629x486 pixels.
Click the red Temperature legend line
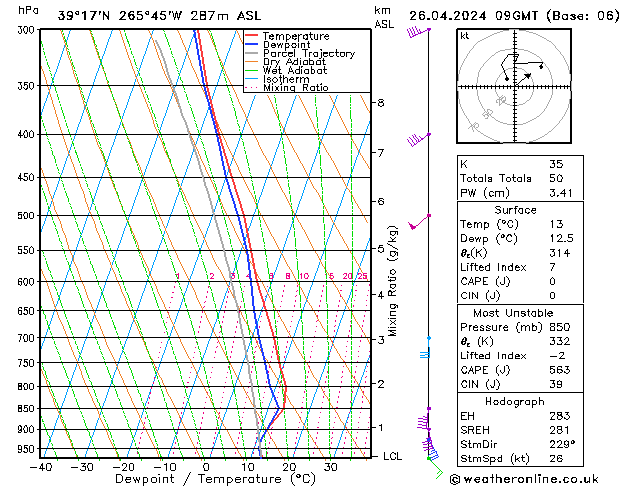click(x=252, y=36)
